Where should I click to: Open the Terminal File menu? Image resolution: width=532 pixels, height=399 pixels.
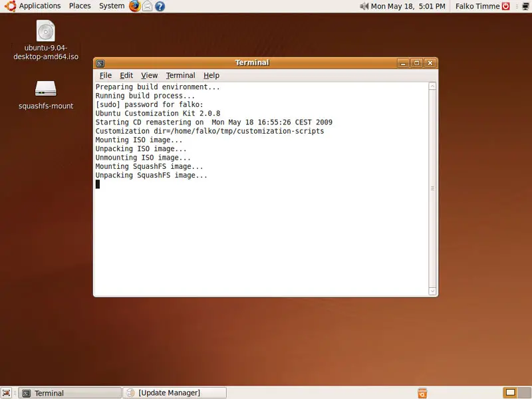106,75
